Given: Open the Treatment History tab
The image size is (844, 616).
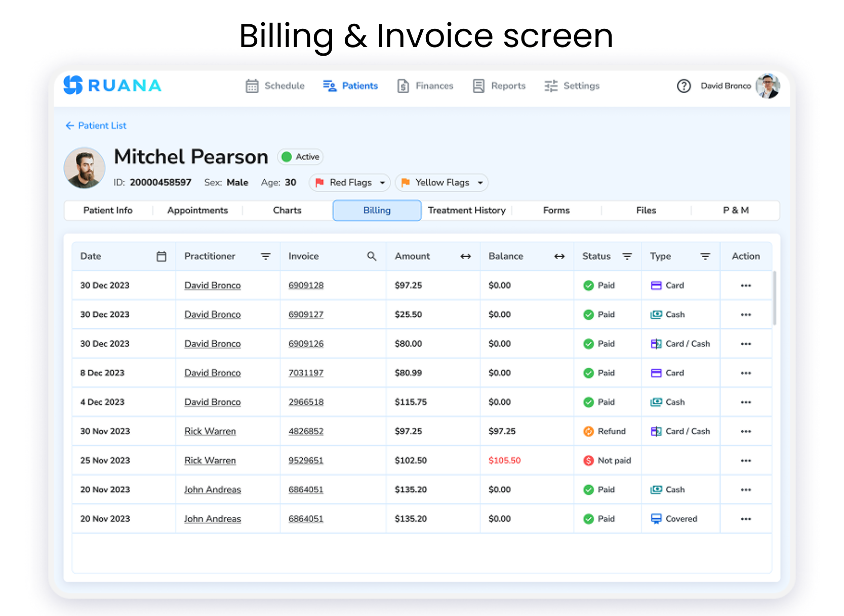Looking at the screenshot, I should coord(467,211).
